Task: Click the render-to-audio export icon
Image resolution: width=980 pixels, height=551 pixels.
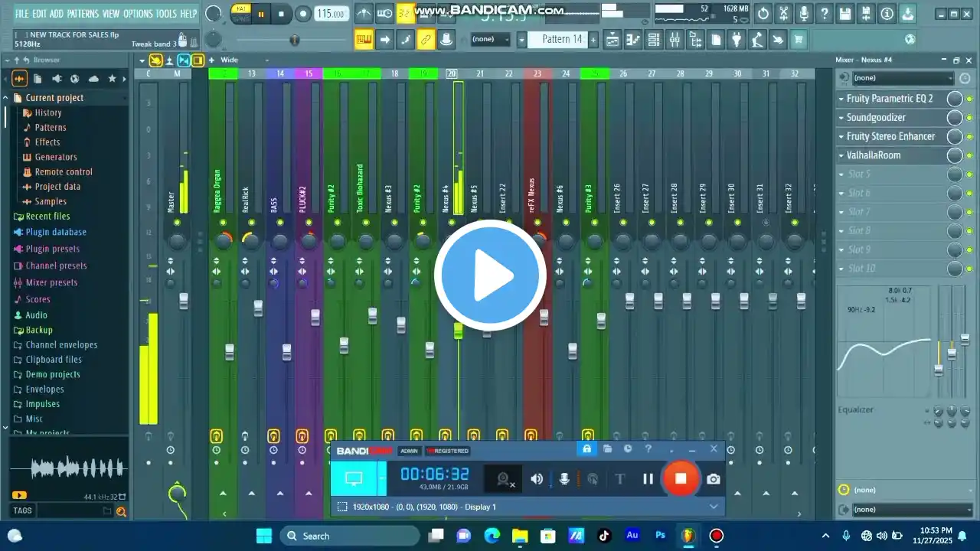Action: [x=906, y=14]
